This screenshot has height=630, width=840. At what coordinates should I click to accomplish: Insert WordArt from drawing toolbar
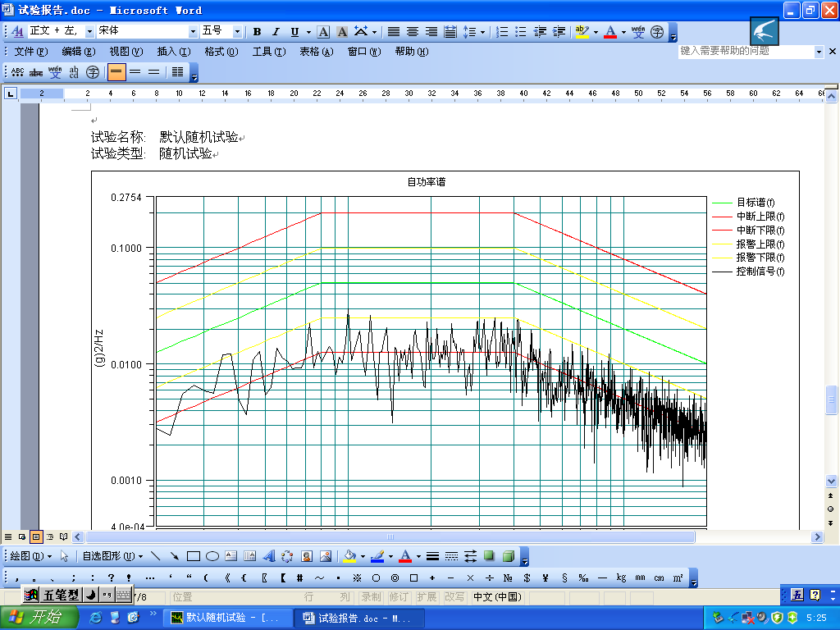269,556
